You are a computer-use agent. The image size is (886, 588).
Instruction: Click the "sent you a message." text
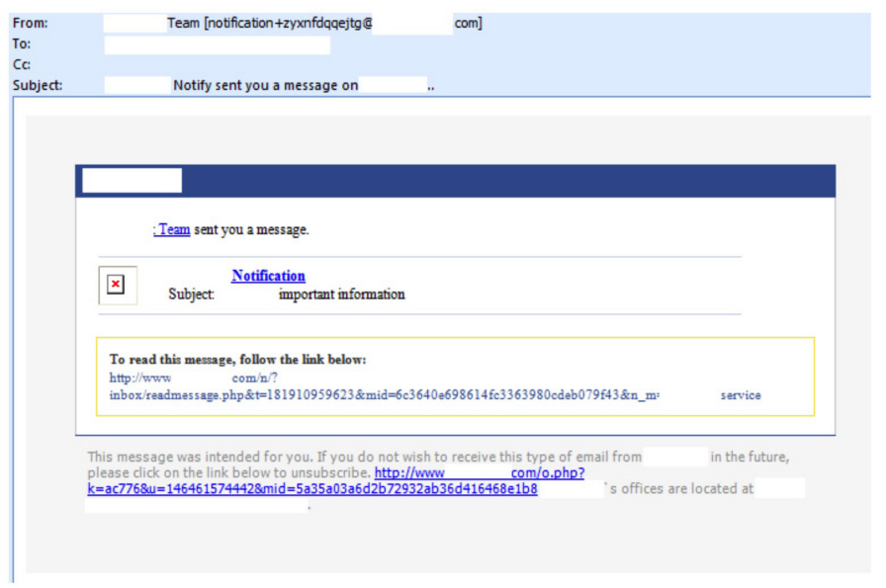[x=251, y=229]
